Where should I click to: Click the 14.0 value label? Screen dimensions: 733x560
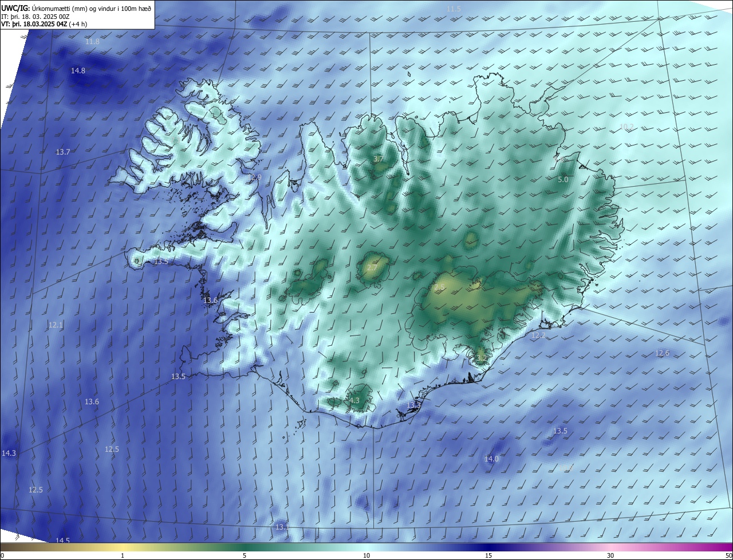click(491, 459)
